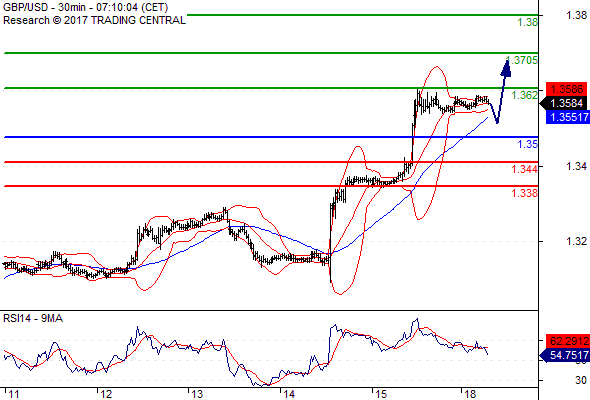
Task: Click date label 12 on time axis
Action: 106,394
